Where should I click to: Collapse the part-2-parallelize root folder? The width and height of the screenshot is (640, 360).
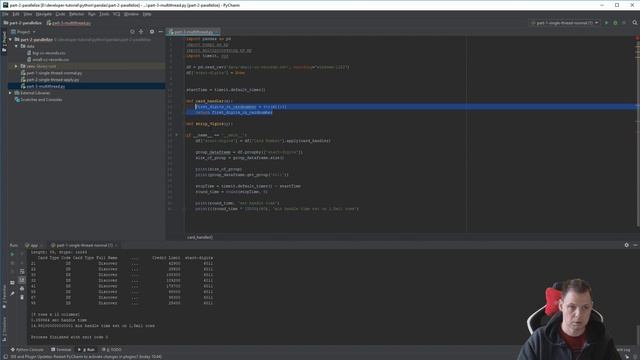(x=10, y=40)
